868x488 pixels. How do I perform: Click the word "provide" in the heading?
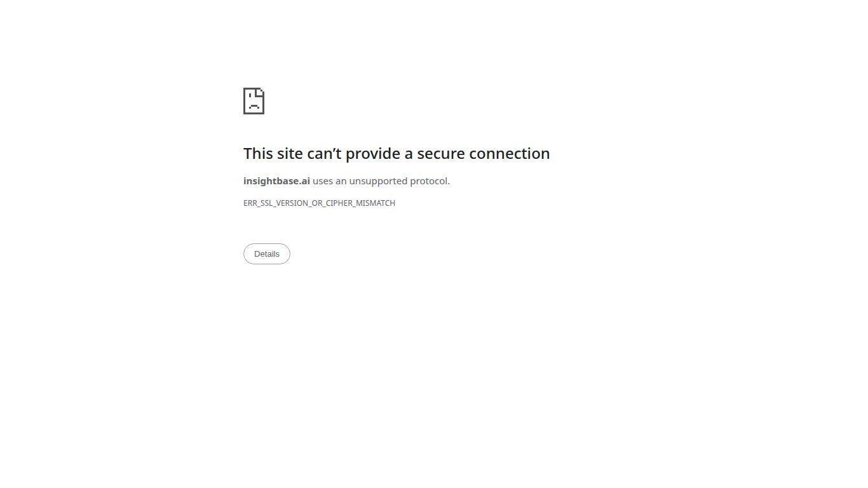[x=373, y=153]
